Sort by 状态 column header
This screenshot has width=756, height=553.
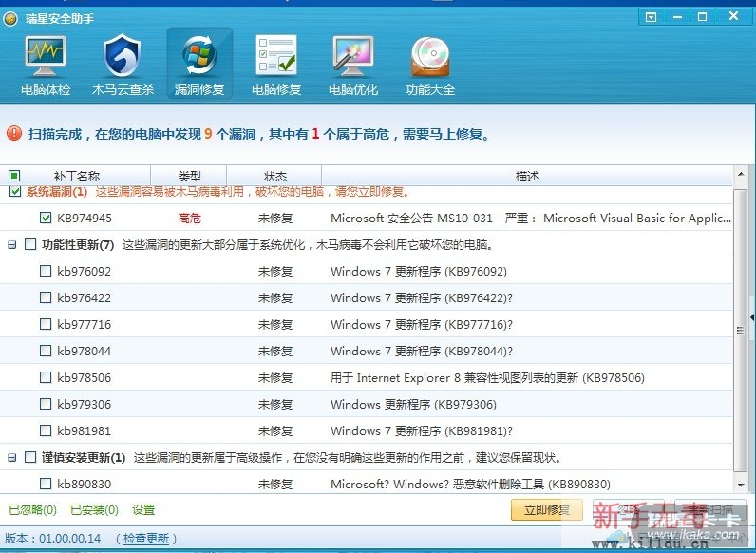click(275, 176)
